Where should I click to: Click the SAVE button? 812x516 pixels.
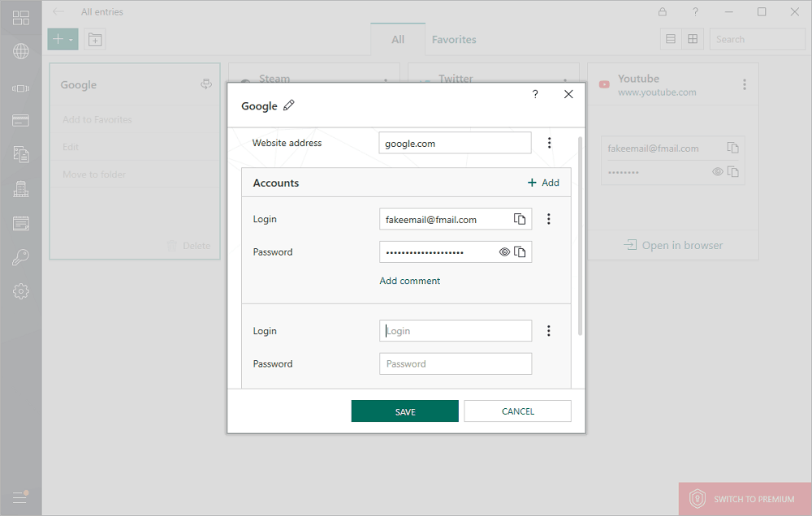pyautogui.click(x=405, y=411)
